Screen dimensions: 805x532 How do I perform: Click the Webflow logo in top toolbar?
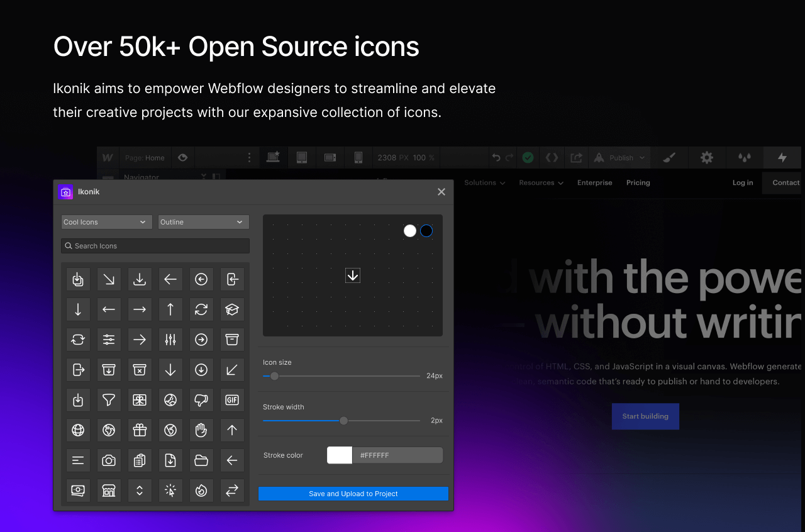click(108, 158)
